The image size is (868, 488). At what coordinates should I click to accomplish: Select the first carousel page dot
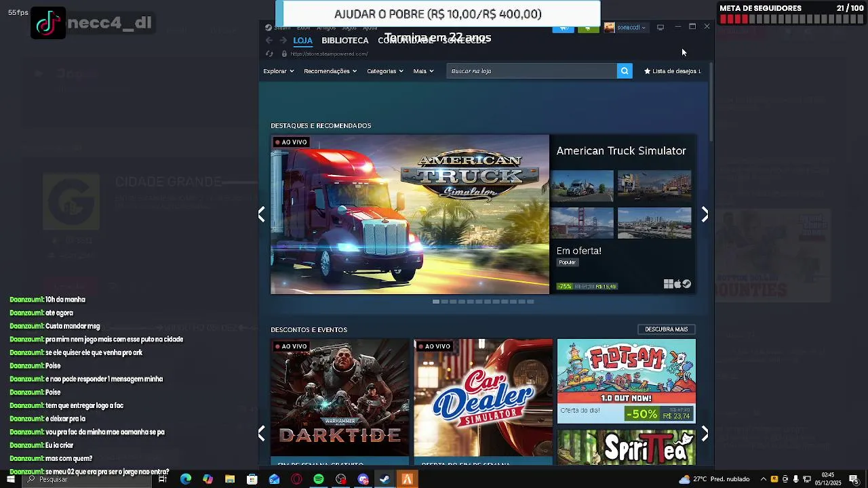point(436,302)
